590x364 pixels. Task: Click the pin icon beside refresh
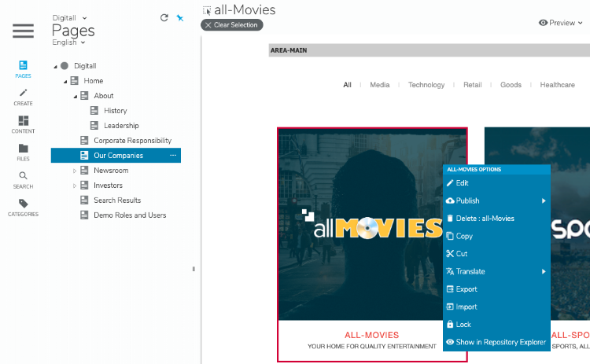coord(180,17)
